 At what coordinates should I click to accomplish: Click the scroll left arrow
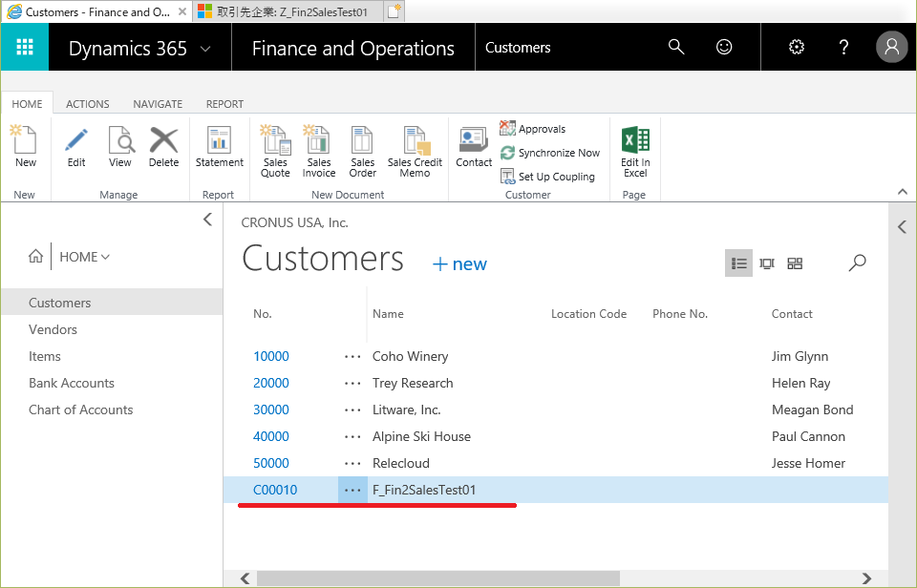click(245, 578)
